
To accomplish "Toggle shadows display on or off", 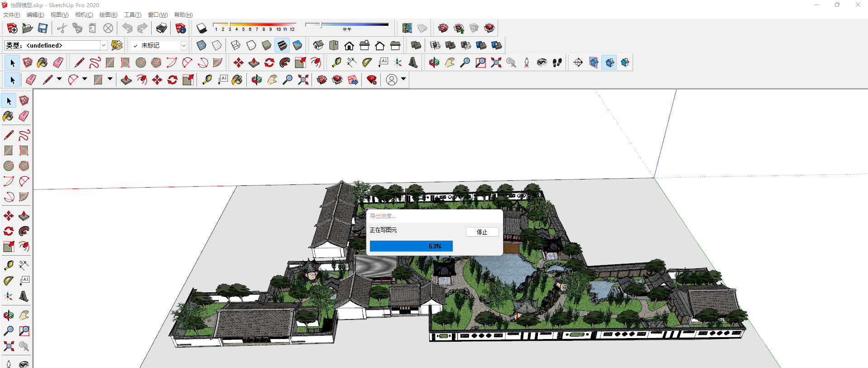I will [201, 29].
